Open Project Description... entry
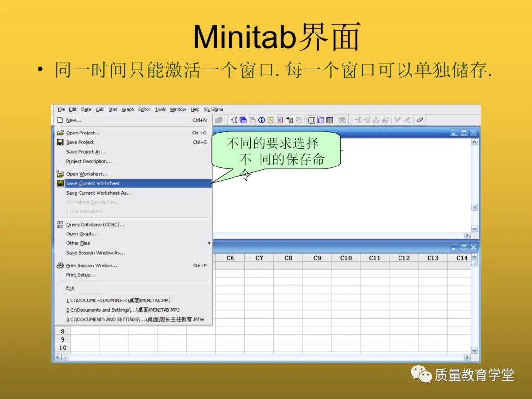The width and height of the screenshot is (532, 399). 133,161
